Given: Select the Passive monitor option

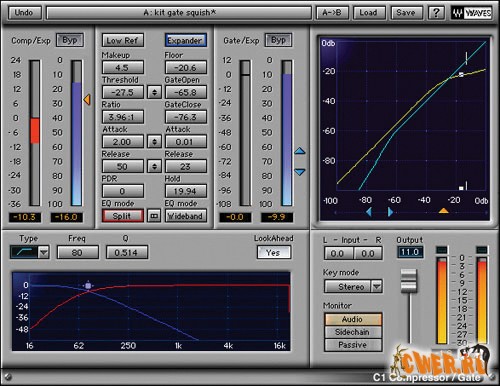Looking at the screenshot, I should pos(352,345).
